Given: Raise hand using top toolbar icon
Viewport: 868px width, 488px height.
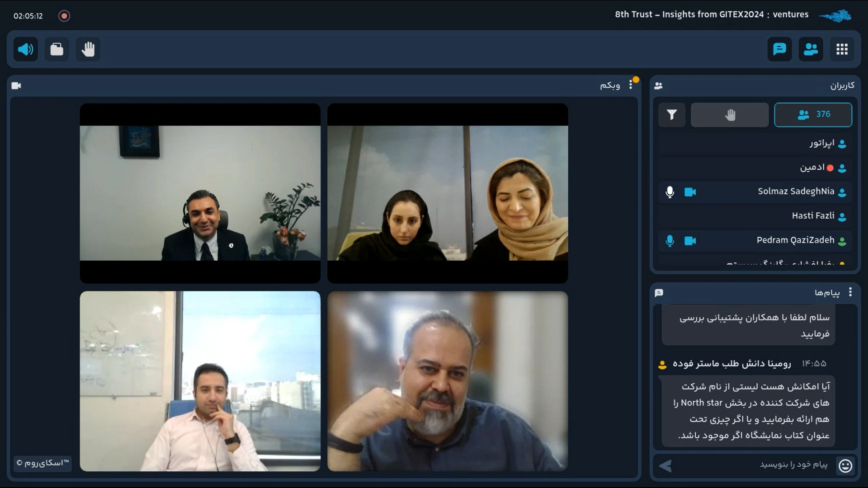Looking at the screenshot, I should tap(88, 49).
